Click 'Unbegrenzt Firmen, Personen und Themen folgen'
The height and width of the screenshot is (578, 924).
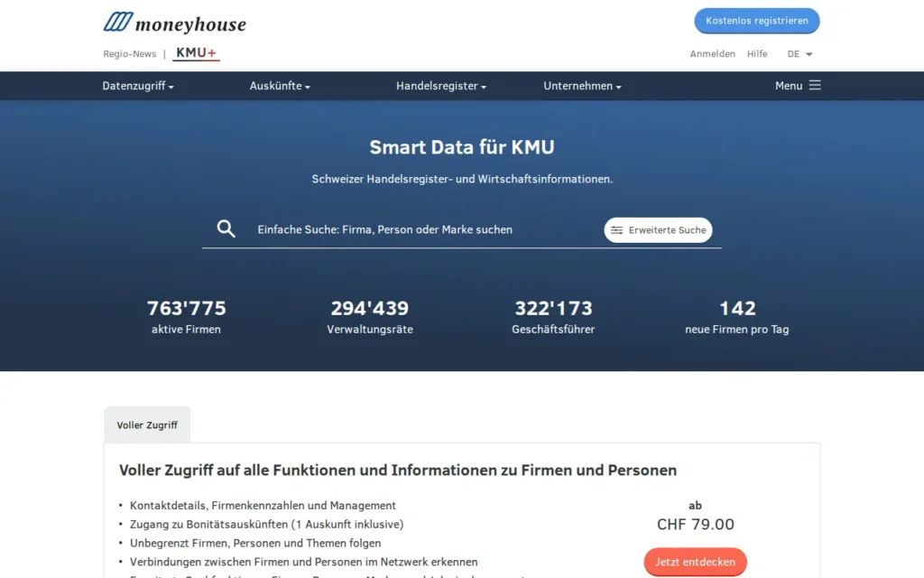(x=255, y=543)
